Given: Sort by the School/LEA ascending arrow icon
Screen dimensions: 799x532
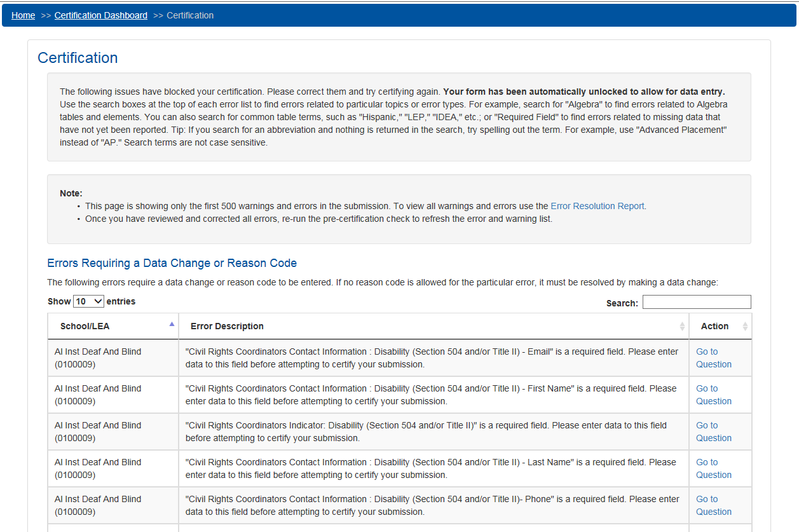Looking at the screenshot, I should pos(172,324).
